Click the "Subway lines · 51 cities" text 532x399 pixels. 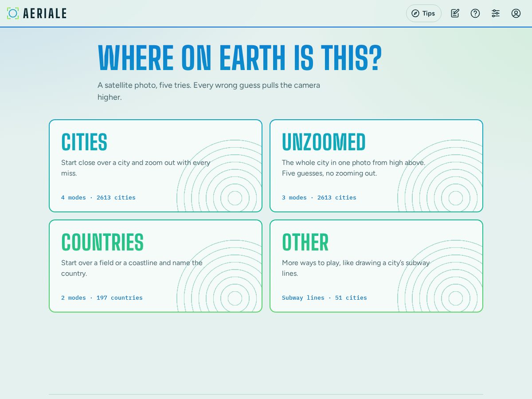click(x=325, y=298)
